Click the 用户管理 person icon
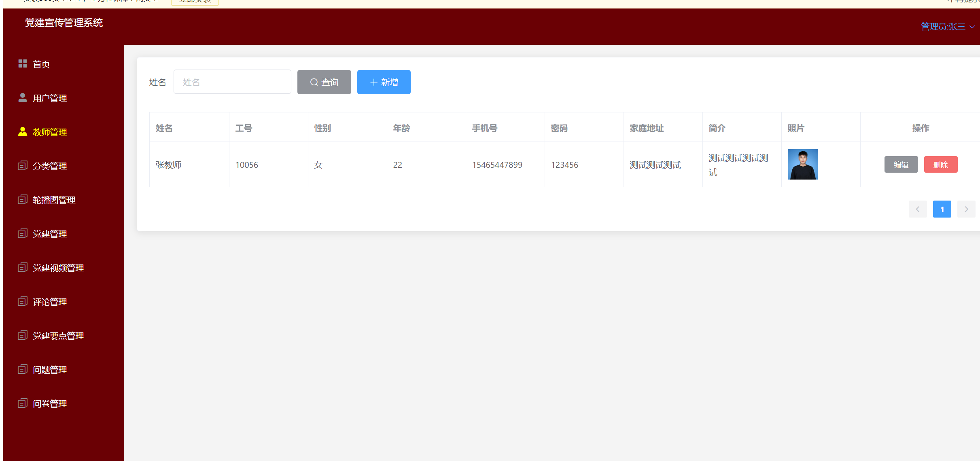Image resolution: width=980 pixels, height=461 pixels. (x=23, y=97)
